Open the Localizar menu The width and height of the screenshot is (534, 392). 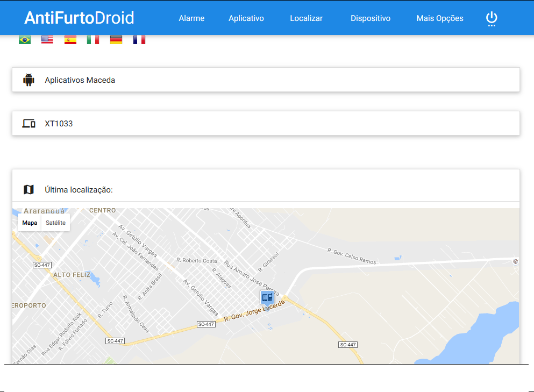pos(306,18)
